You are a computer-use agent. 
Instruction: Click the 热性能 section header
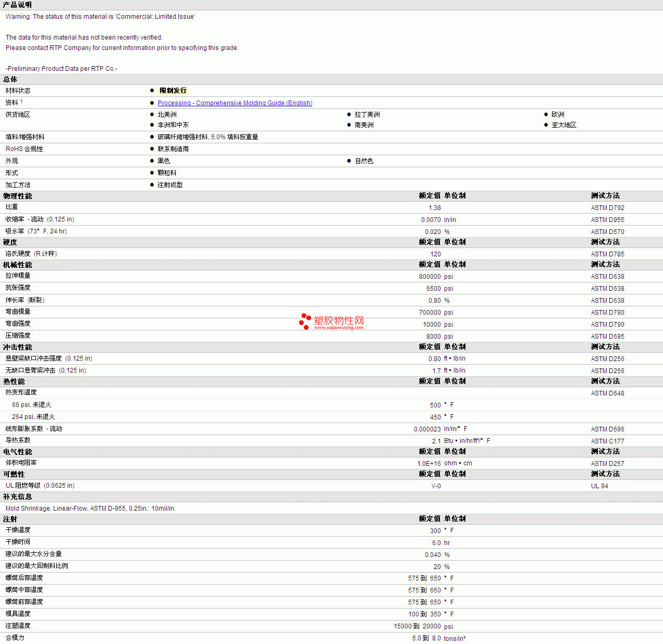tap(14, 382)
